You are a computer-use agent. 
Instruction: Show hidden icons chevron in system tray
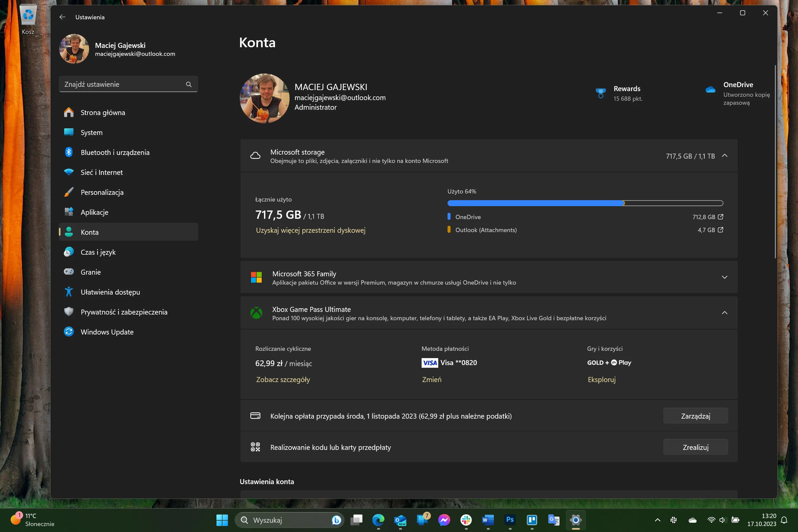point(658,520)
